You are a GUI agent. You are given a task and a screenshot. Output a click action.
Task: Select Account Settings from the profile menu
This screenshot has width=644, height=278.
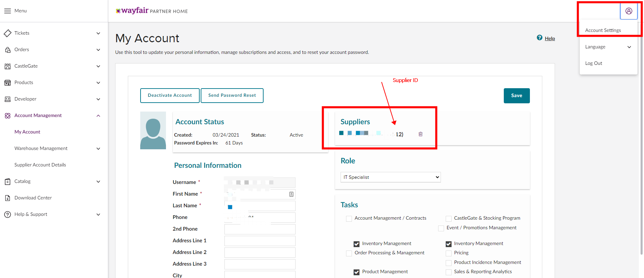603,30
